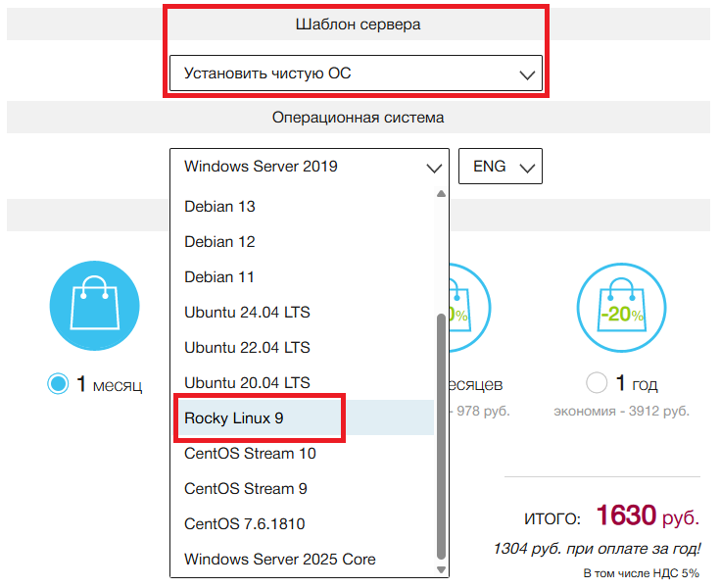Click the 'Операционная система' heading
720x588 pixels.
(x=359, y=118)
